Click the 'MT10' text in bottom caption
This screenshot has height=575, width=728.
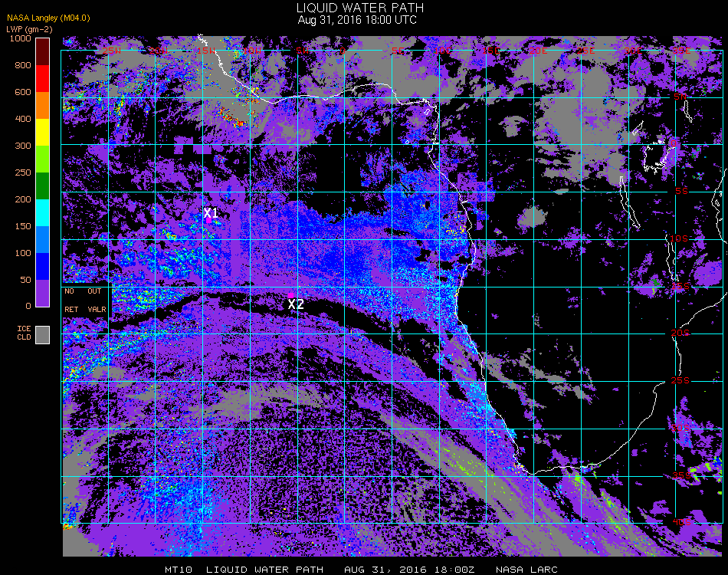click(179, 570)
